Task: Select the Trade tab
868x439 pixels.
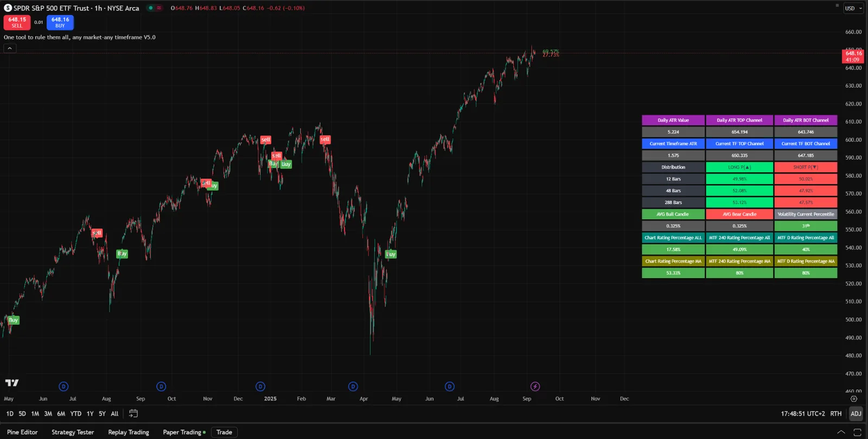Action: pyautogui.click(x=224, y=432)
